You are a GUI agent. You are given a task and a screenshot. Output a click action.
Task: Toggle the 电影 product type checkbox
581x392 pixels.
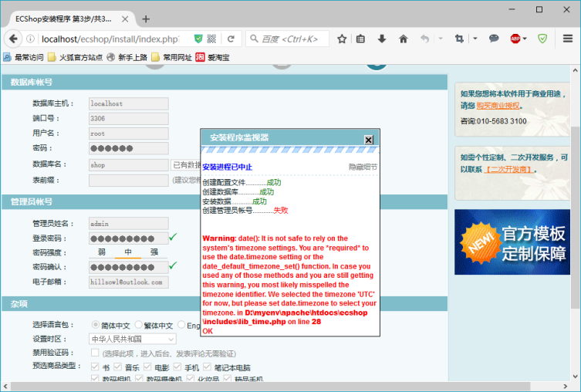(147, 367)
